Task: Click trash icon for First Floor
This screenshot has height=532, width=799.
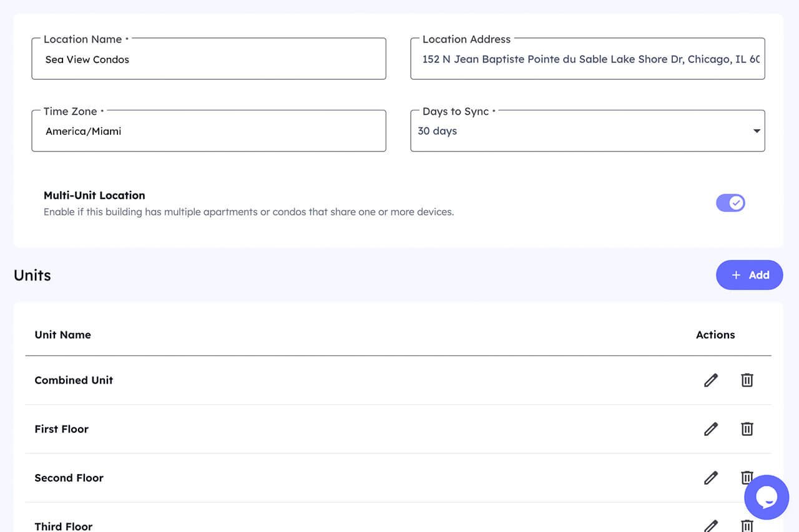Action: click(x=747, y=428)
